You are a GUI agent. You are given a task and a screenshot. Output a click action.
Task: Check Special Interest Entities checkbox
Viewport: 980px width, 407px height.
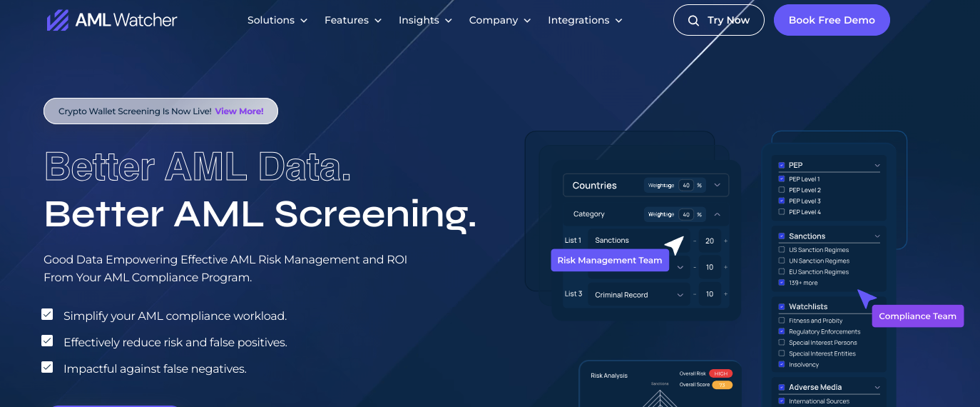tap(782, 353)
